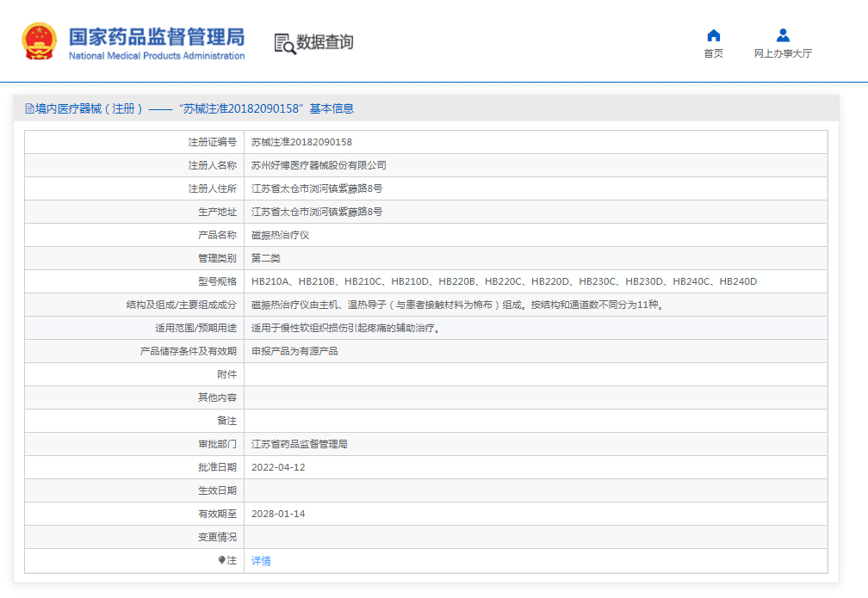The height and width of the screenshot is (598, 868).
Task: Click the 首页 label
Action: [x=714, y=53]
